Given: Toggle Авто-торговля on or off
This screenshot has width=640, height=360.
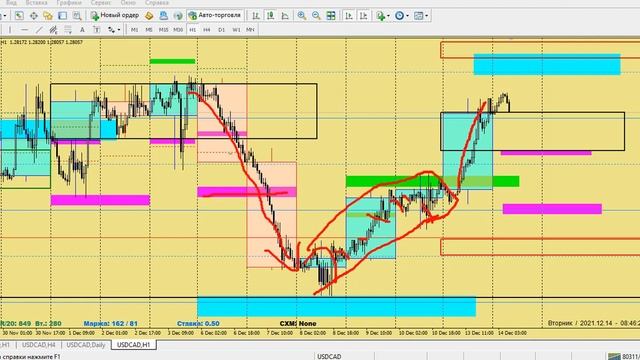Looking at the screenshot, I should point(215,16).
